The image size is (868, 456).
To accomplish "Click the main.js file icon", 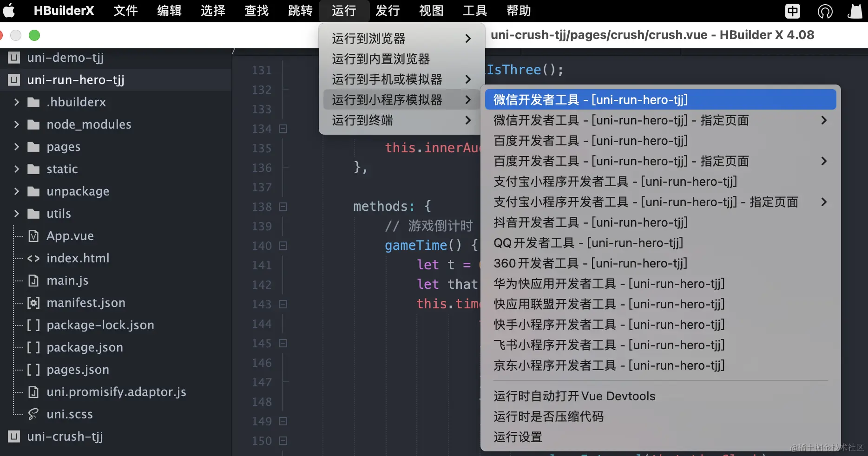I will coord(33,280).
